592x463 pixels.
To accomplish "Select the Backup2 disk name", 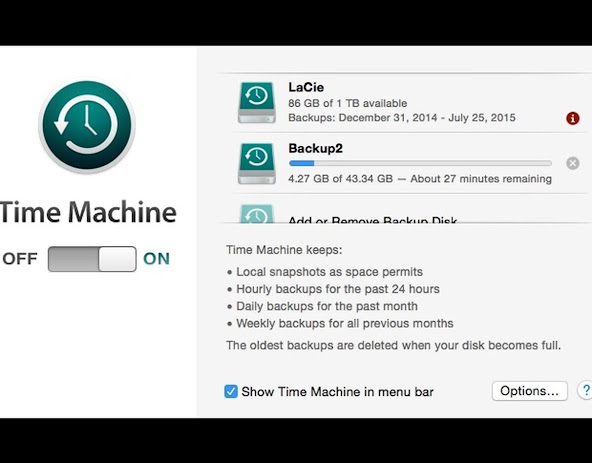I will 316,148.
